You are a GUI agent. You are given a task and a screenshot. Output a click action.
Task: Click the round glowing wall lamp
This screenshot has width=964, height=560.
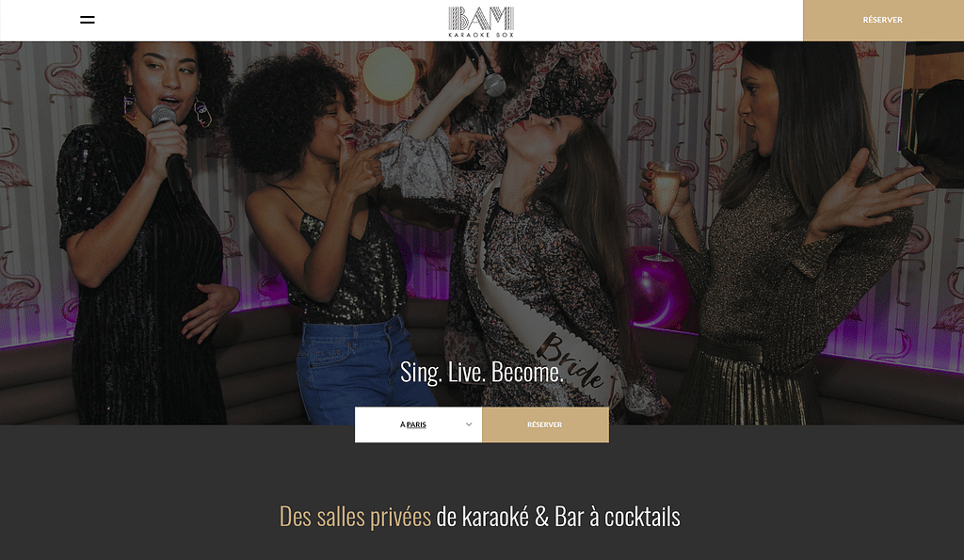(x=389, y=73)
